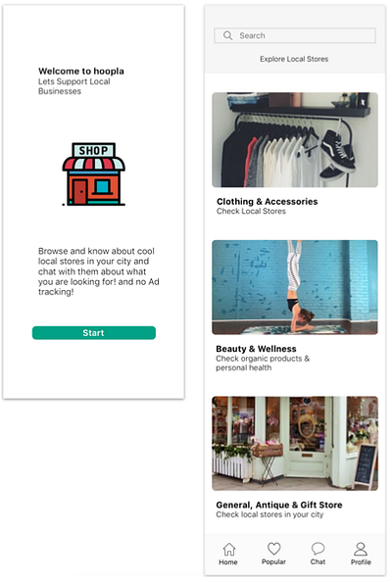Image resolution: width=392 pixels, height=582 pixels.
Task: Open the clothing rack photo card
Action: tap(295, 139)
